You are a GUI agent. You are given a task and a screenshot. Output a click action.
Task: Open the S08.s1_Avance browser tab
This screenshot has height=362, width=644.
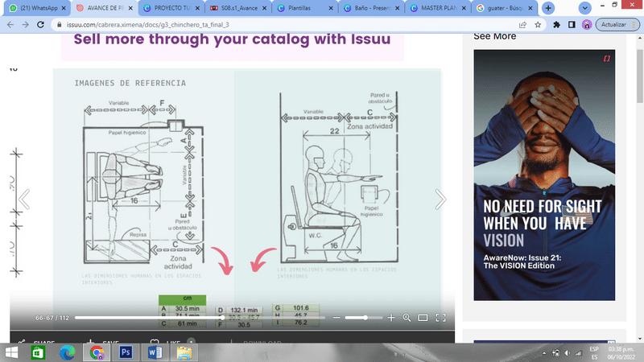pos(237,8)
